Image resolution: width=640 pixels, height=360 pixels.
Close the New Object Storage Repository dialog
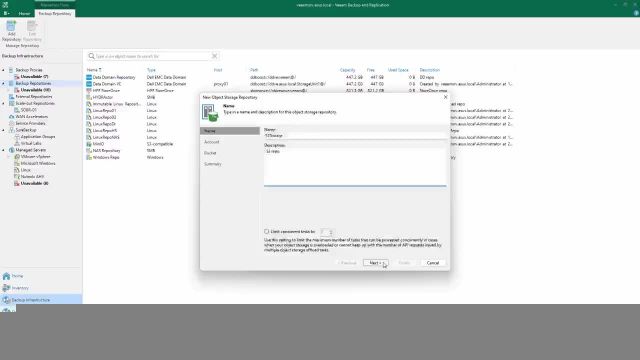tap(445, 97)
